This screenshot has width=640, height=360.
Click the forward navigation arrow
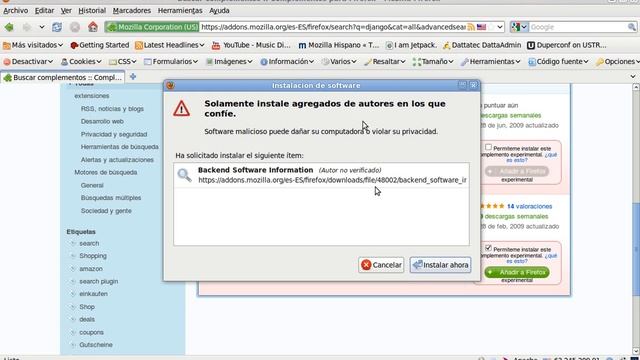tap(27, 27)
